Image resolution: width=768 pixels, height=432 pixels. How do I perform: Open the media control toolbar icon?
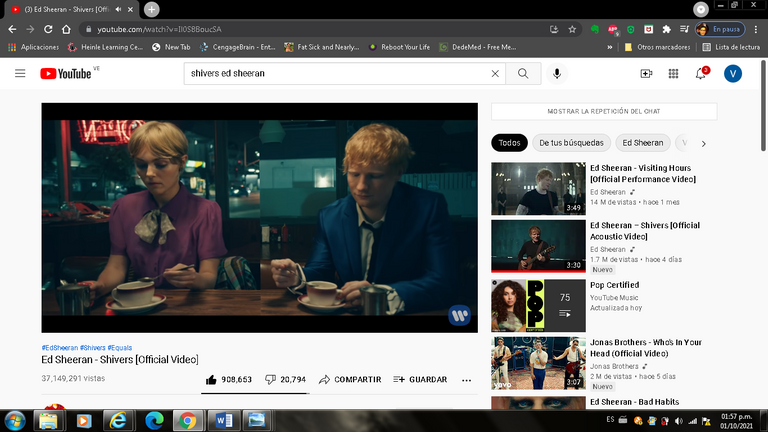tap(684, 29)
